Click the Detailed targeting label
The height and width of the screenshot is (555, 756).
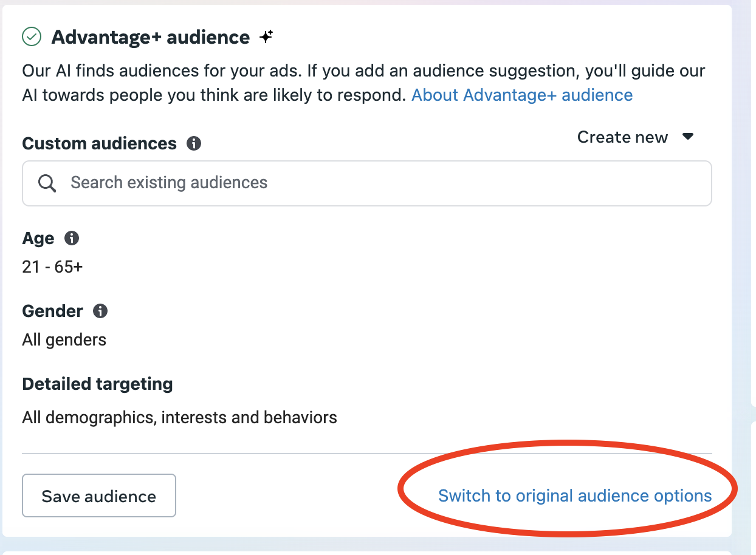coord(97,384)
